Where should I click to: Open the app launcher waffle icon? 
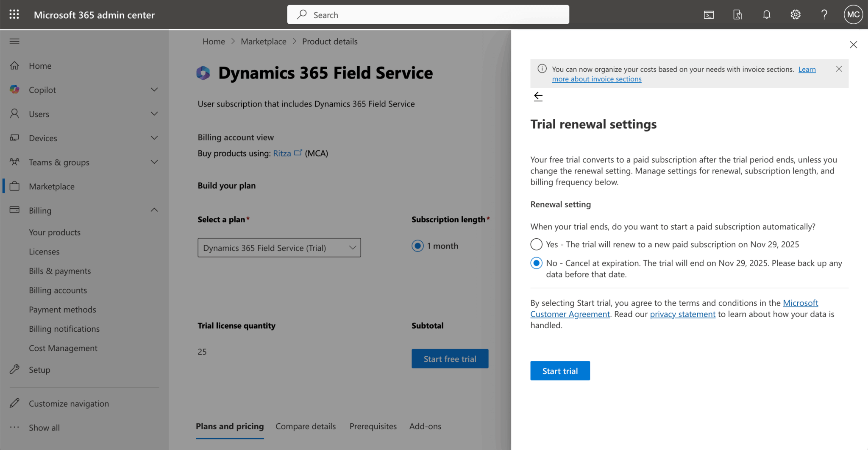(x=14, y=14)
